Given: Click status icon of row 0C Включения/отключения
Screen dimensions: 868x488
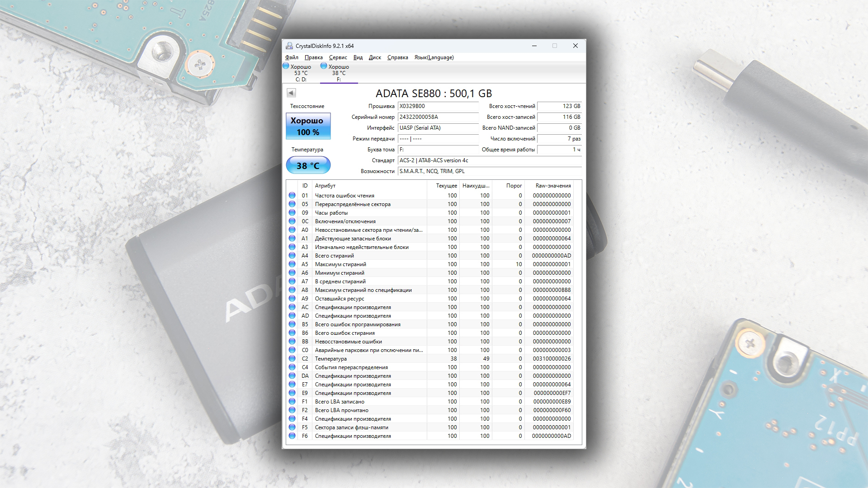Looking at the screenshot, I should click(292, 221).
